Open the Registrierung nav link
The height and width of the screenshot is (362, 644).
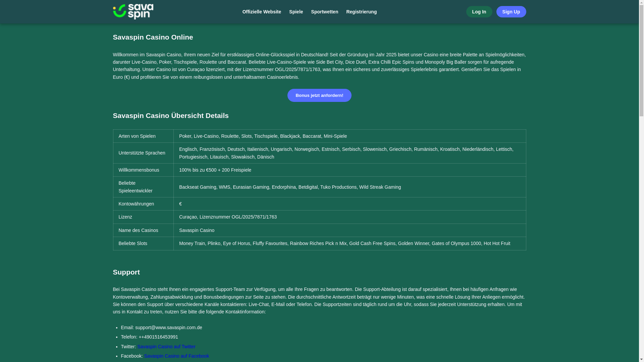tap(361, 12)
